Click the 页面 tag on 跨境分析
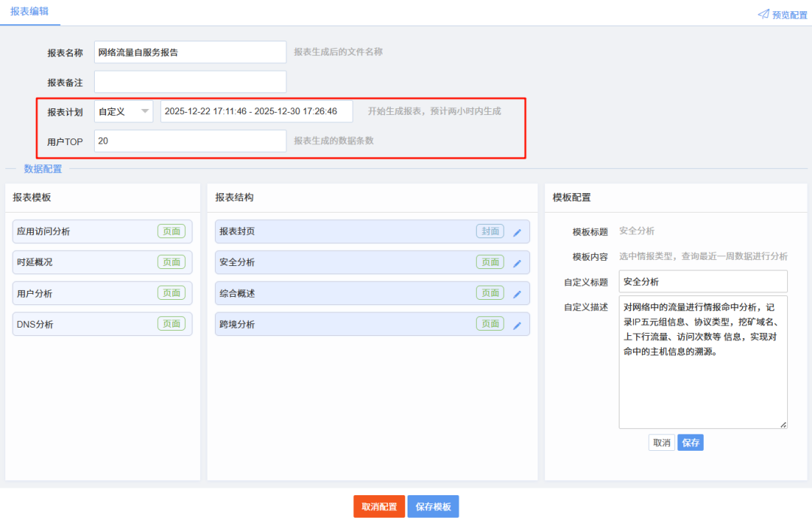Viewport: 812px width, 523px height. click(x=490, y=324)
